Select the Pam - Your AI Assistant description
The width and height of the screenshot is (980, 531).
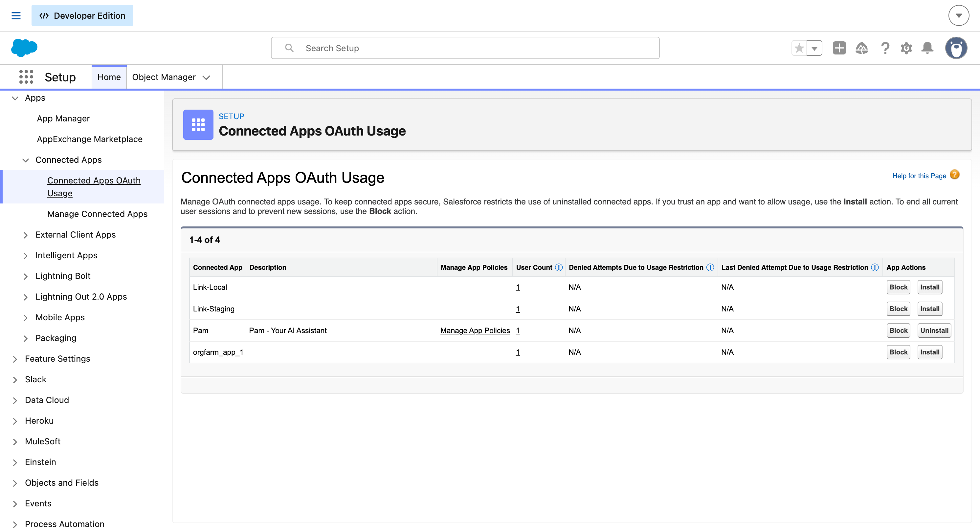(x=288, y=331)
